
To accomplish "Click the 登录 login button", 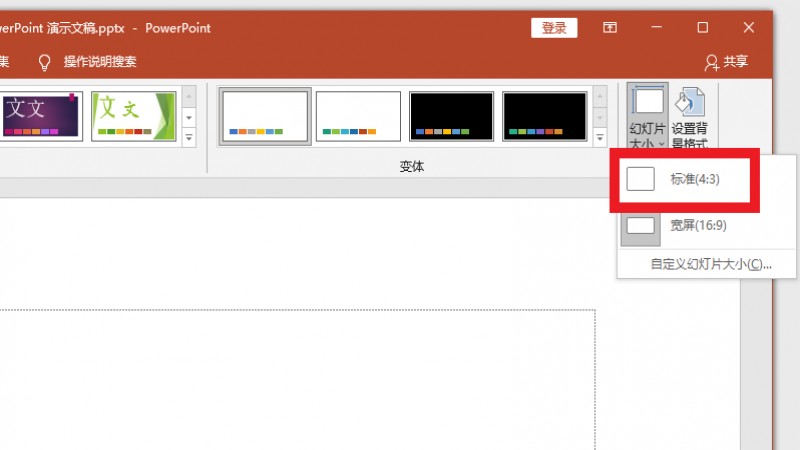I will click(x=554, y=28).
